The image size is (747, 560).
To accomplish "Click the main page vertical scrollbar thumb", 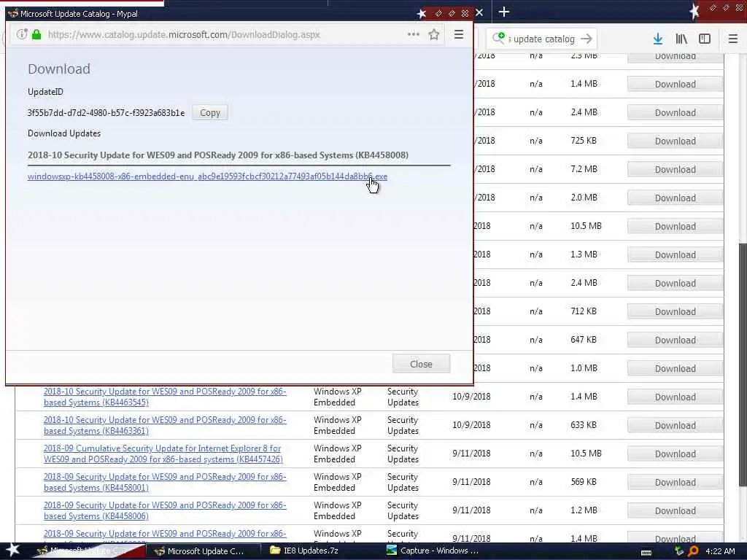I will [743, 365].
